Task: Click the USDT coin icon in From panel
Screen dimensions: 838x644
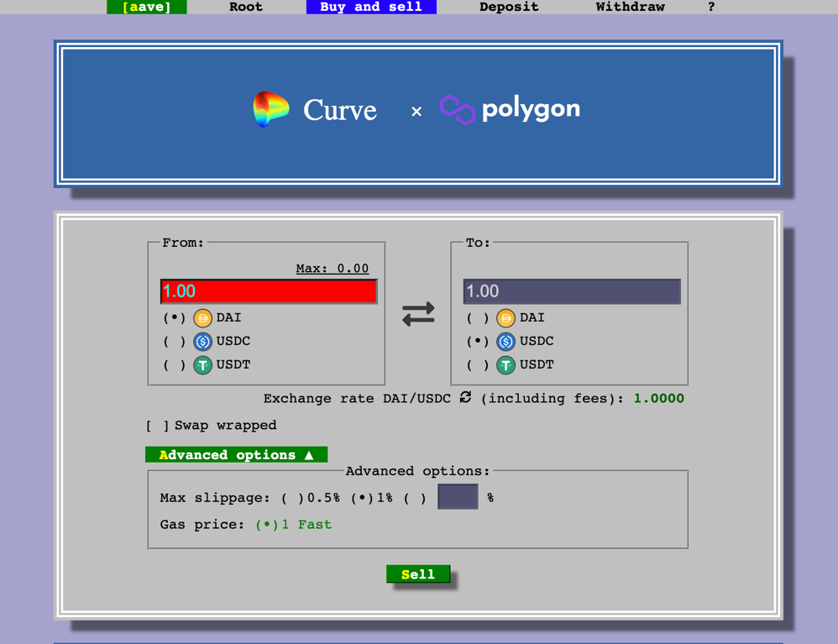Action: point(202,364)
